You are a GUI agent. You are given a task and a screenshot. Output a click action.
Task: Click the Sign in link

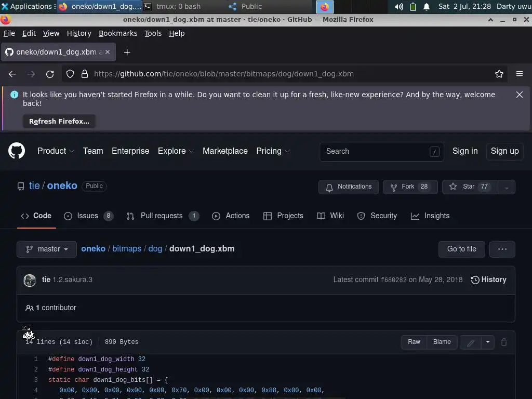465,151
